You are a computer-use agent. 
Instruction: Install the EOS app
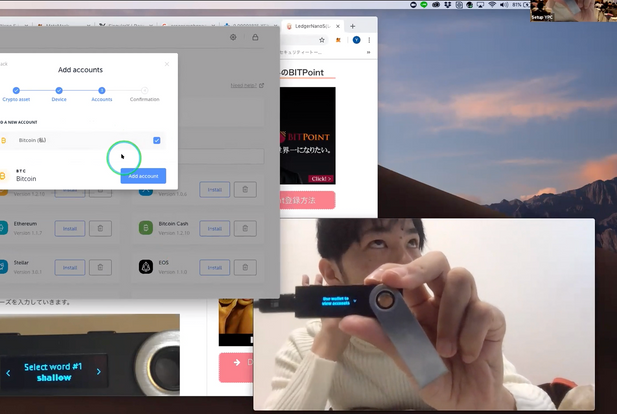tap(215, 268)
